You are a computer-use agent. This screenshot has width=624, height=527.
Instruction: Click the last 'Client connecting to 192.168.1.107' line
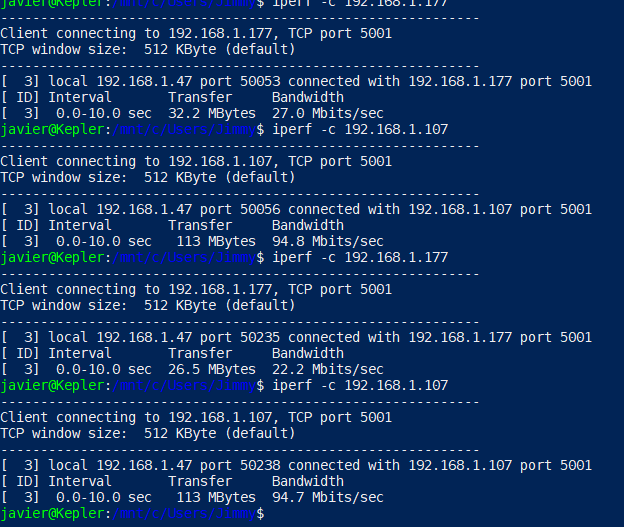coord(195,418)
